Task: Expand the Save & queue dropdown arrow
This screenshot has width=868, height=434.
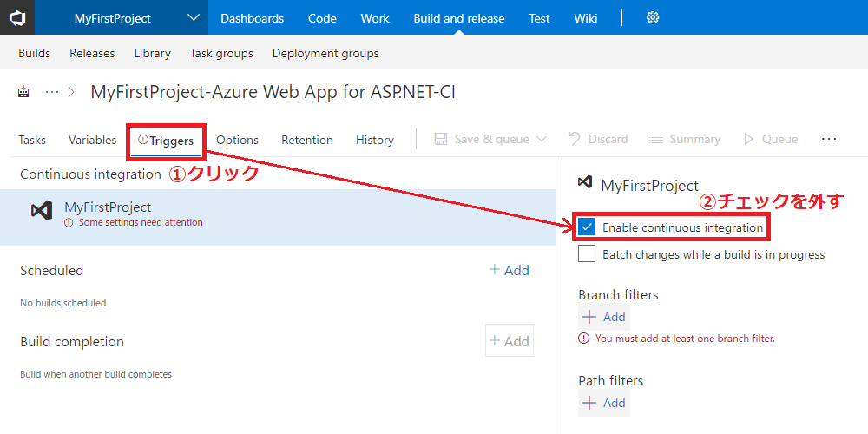Action: point(542,139)
